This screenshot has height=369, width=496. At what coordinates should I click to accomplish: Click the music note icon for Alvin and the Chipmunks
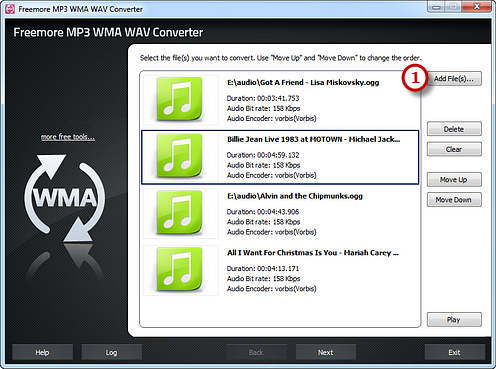179,212
